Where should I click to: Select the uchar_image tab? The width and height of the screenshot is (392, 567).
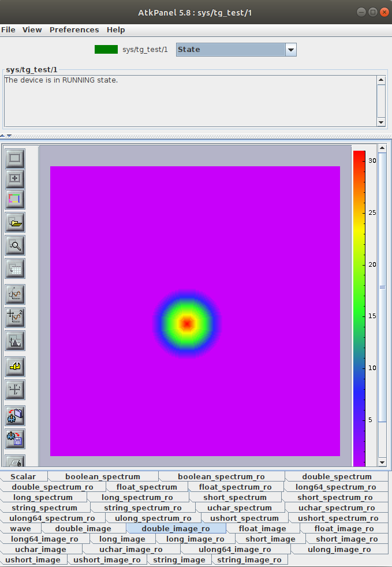point(41,550)
